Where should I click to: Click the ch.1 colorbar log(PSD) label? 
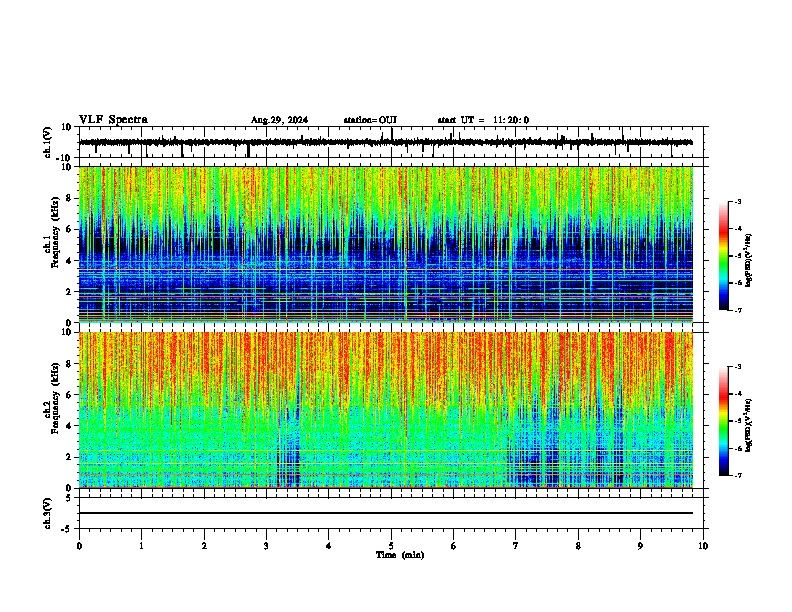749,261
